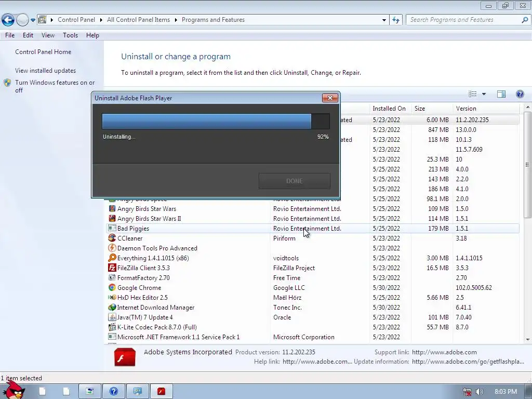The image size is (532, 399).
Task: Click the HxD Hex Editor icon
Action: tap(112, 297)
